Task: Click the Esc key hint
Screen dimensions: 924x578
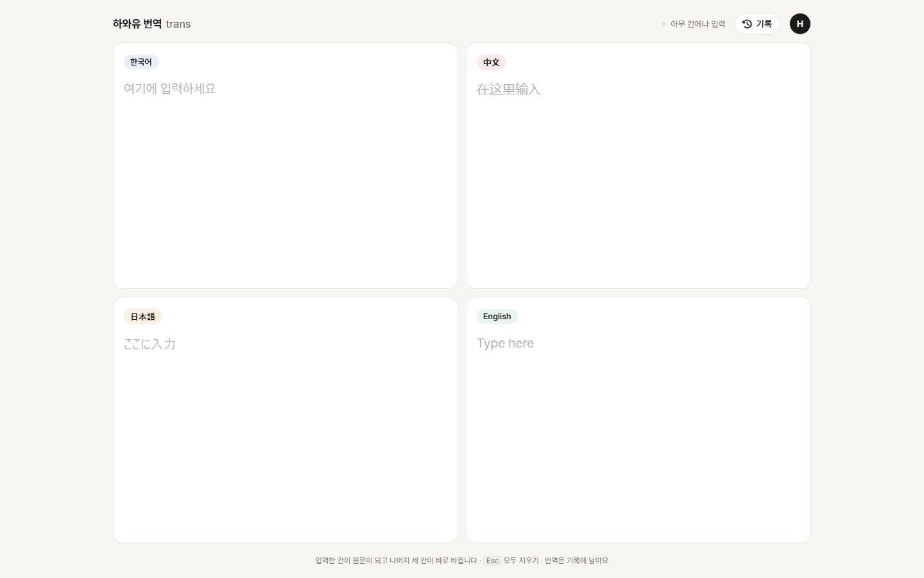Action: [x=492, y=561]
